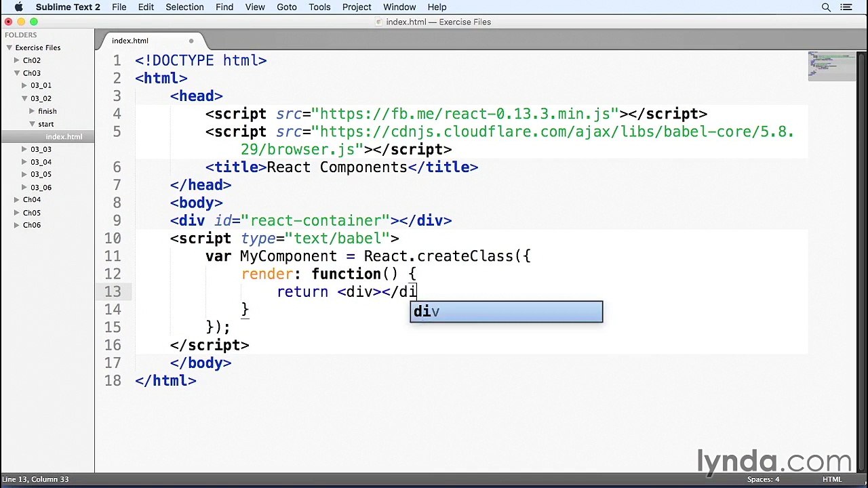The width and height of the screenshot is (868, 488).
Task: Click the <!DOCTYPE html> line
Action: (201, 60)
